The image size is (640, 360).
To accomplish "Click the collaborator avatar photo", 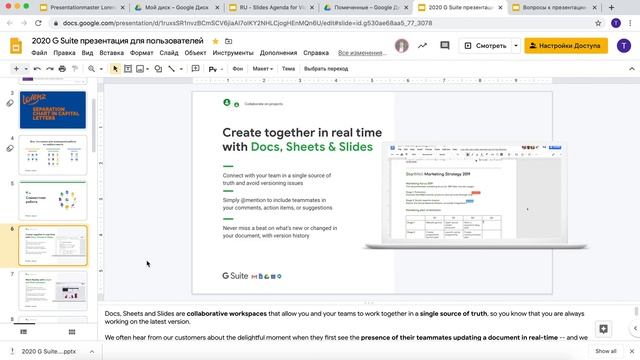I will [402, 46].
